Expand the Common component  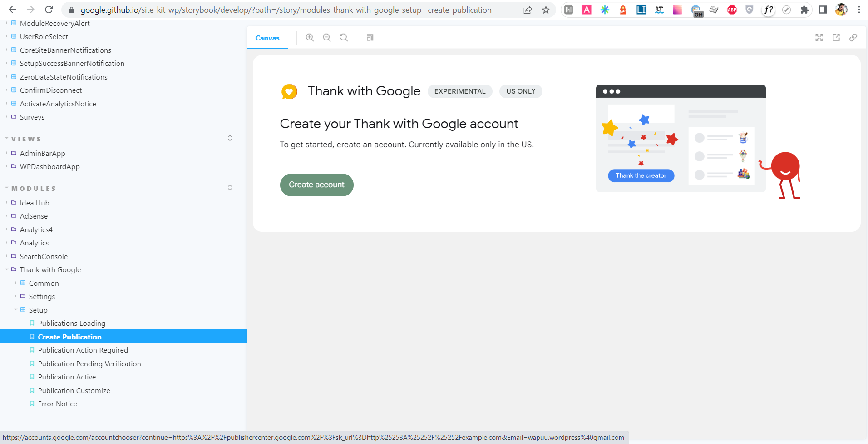[x=44, y=284]
